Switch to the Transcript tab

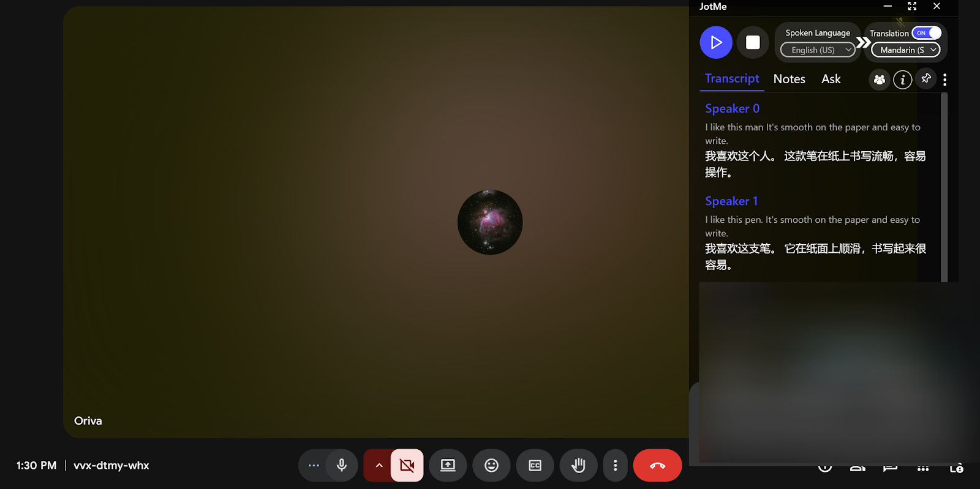(x=732, y=78)
